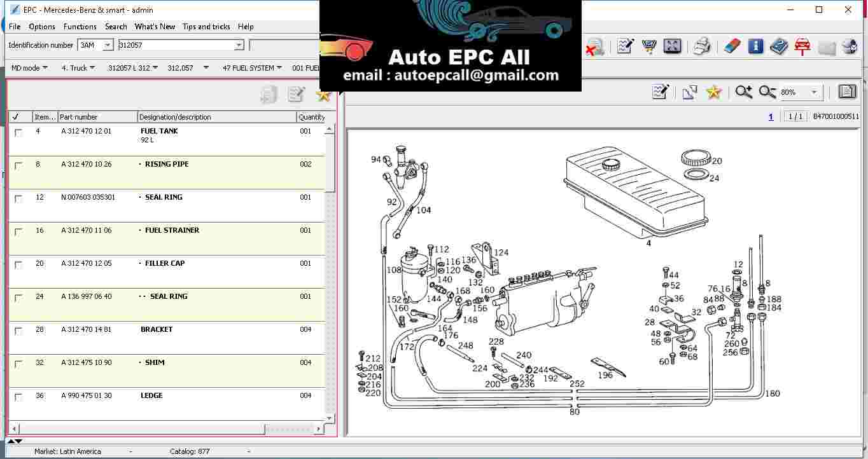The image size is (868, 459).
Task: Click the empty field beside identification number
Action: 284,45
